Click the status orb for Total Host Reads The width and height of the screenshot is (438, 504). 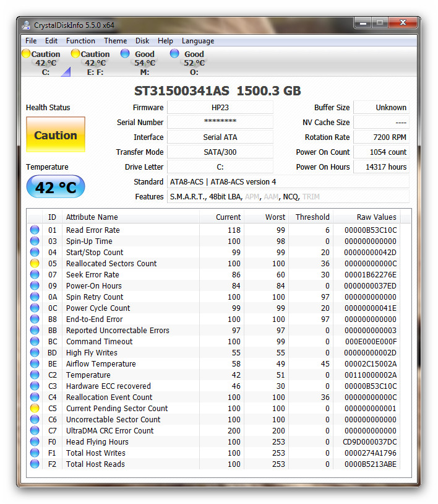tap(35, 464)
